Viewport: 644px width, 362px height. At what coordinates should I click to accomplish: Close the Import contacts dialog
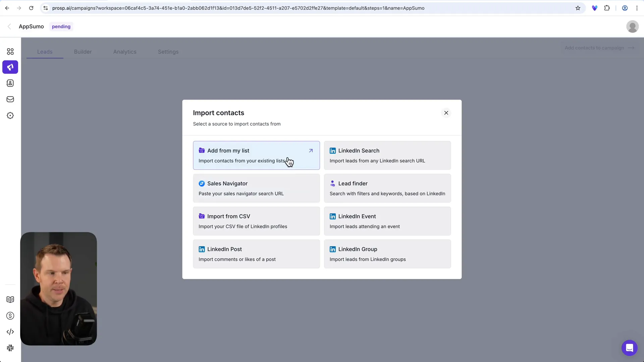[x=446, y=113]
